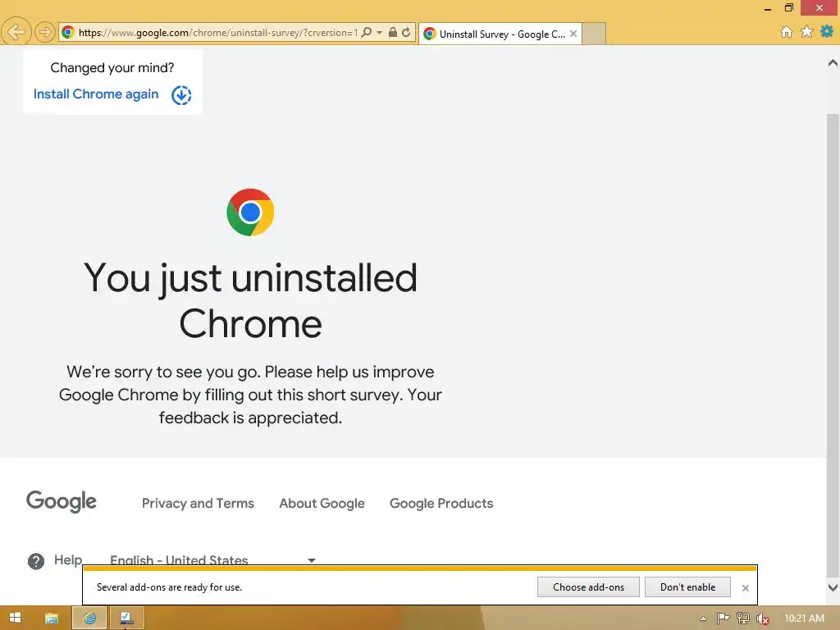
Task: Click Internet Explorer taskbar icon
Action: point(89,619)
